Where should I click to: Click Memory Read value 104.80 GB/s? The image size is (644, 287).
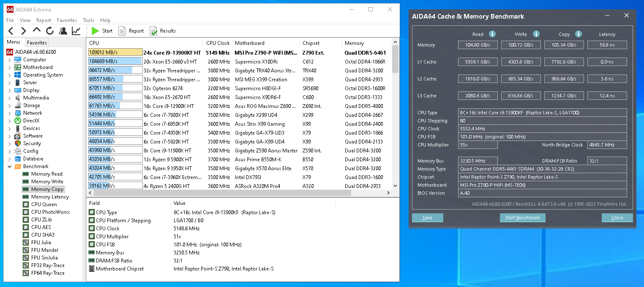tap(478, 45)
